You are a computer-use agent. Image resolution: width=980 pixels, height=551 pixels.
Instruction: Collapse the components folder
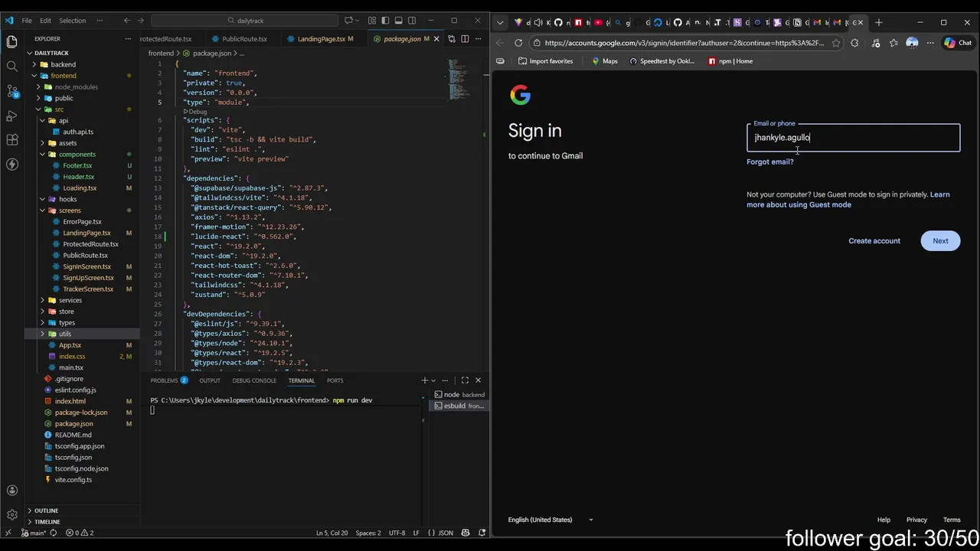(x=42, y=154)
